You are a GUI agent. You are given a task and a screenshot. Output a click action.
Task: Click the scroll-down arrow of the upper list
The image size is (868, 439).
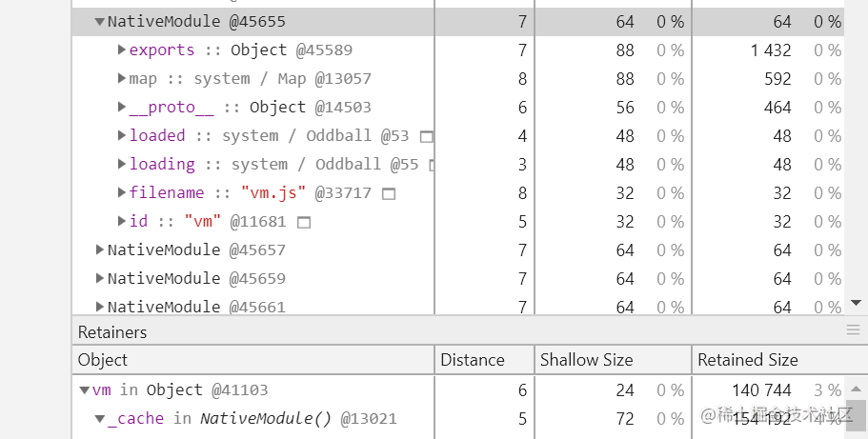click(855, 303)
